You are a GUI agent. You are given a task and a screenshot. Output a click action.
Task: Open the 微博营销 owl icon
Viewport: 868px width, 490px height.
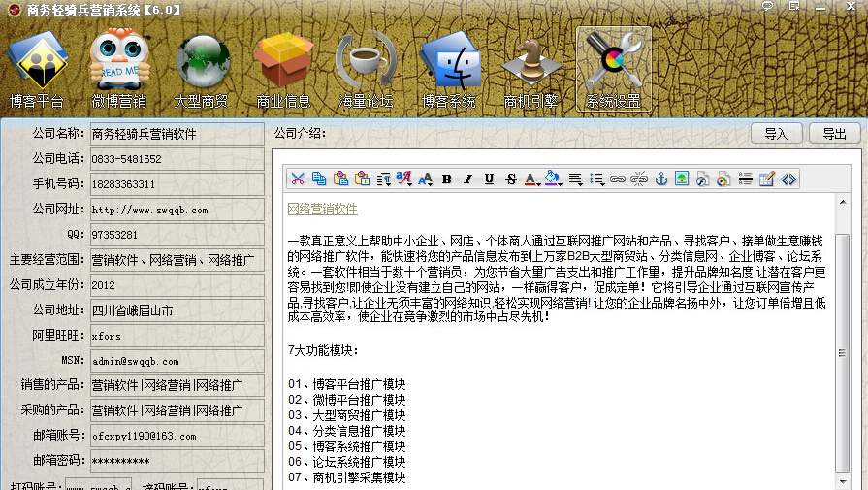click(x=119, y=69)
